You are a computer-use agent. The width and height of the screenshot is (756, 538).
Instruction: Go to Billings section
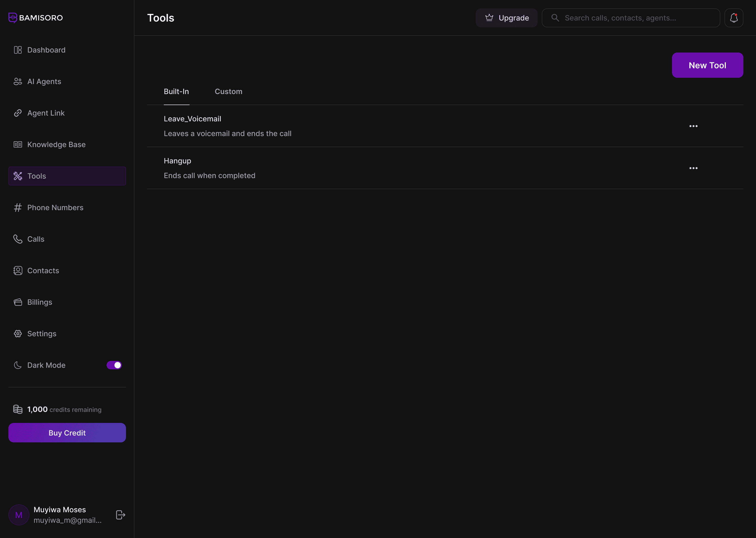(39, 302)
